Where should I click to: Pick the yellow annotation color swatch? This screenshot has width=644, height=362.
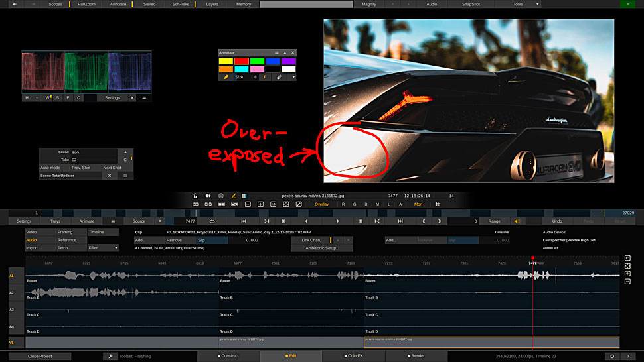pos(226,61)
